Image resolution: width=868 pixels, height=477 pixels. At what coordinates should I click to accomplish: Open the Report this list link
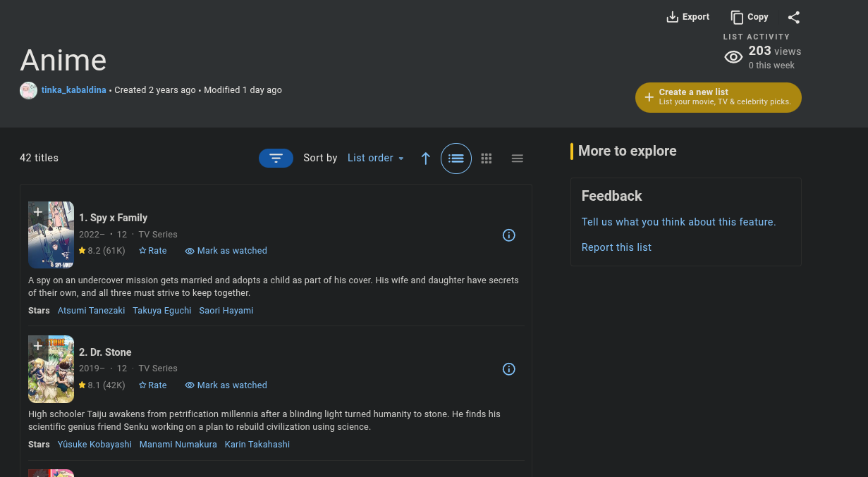tap(616, 247)
